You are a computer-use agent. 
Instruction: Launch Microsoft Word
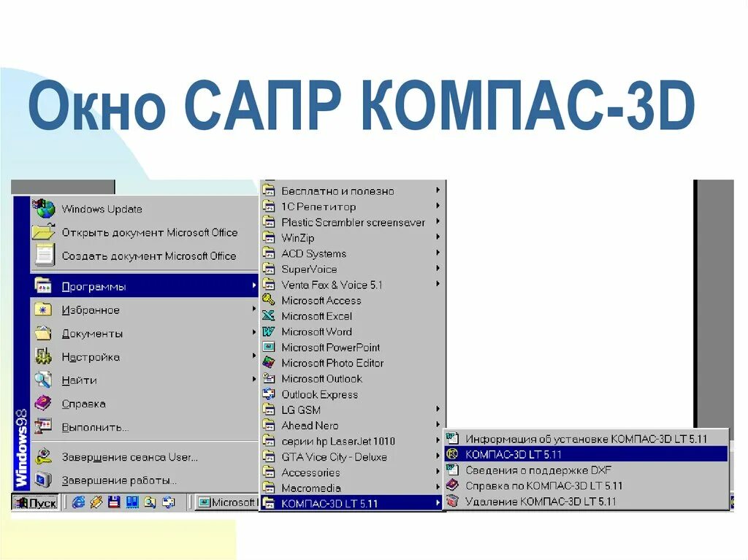tap(351, 331)
